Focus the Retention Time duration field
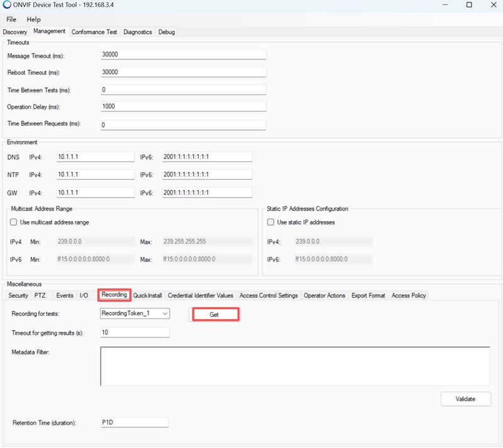Screen dimensions: 503x448 click(135, 423)
